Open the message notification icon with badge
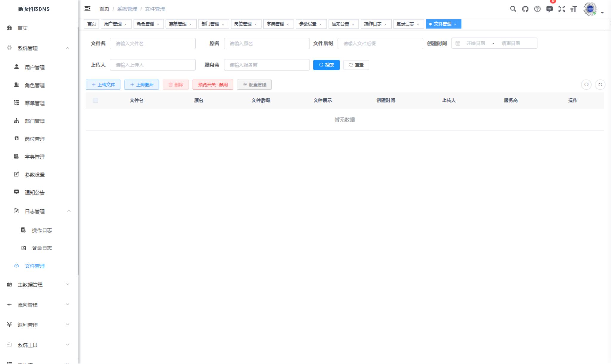Viewport: 611px width, 364px height. tap(550, 9)
